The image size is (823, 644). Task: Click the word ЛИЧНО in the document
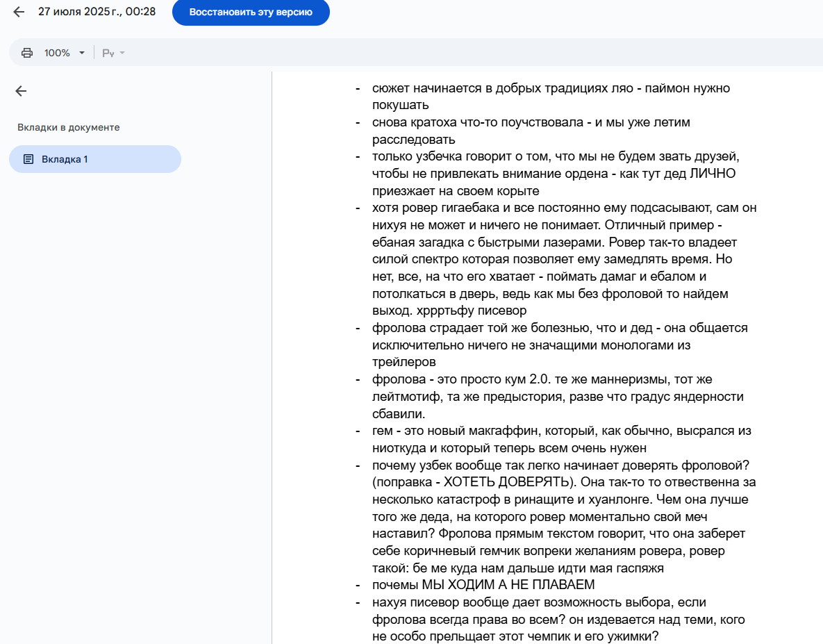(713, 173)
